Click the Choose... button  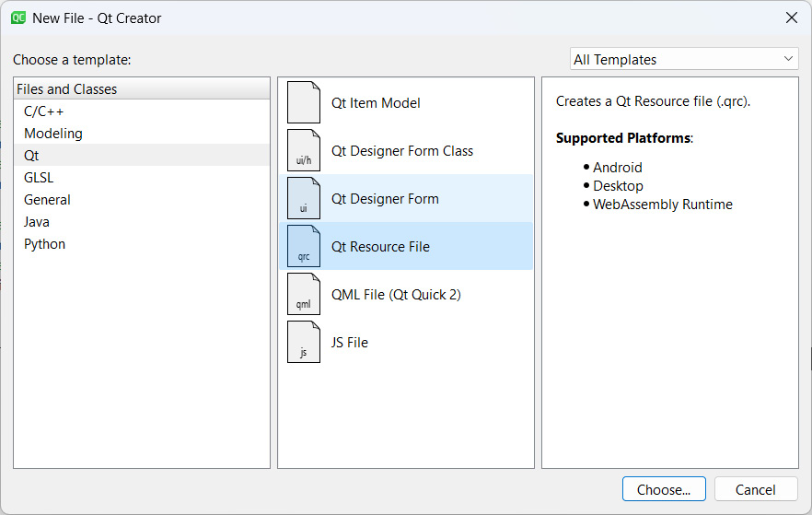coord(664,489)
